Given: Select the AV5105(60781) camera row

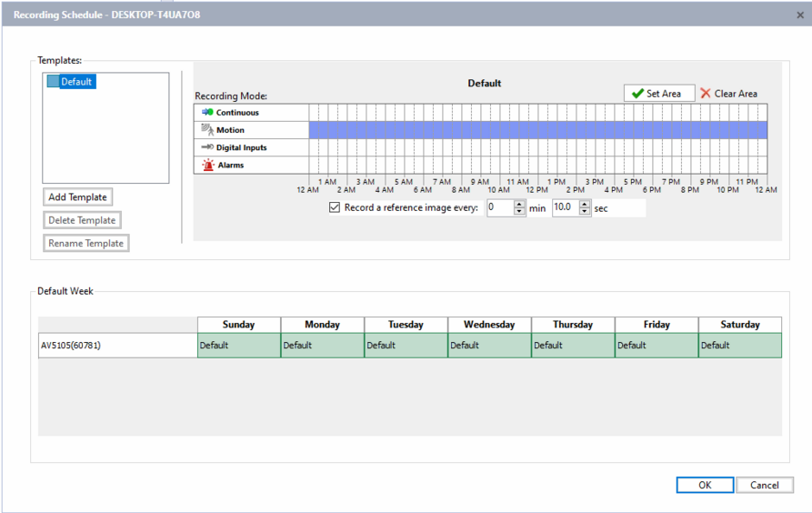Looking at the screenshot, I should click(117, 346).
